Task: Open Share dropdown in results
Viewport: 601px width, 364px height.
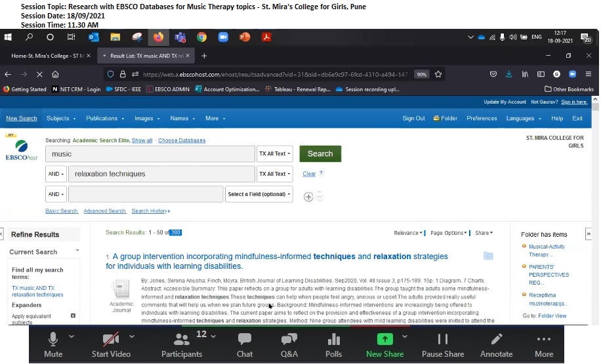Action: tap(484, 233)
